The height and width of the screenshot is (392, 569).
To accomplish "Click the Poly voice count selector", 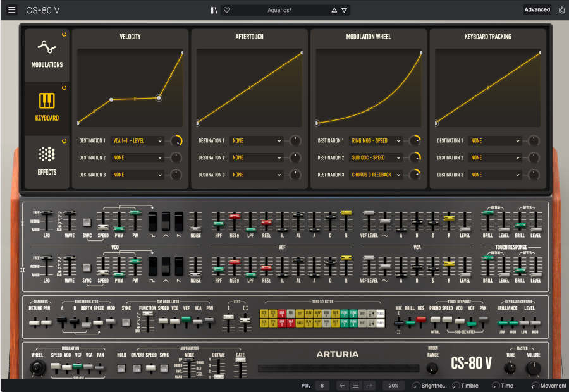I will coord(321,385).
